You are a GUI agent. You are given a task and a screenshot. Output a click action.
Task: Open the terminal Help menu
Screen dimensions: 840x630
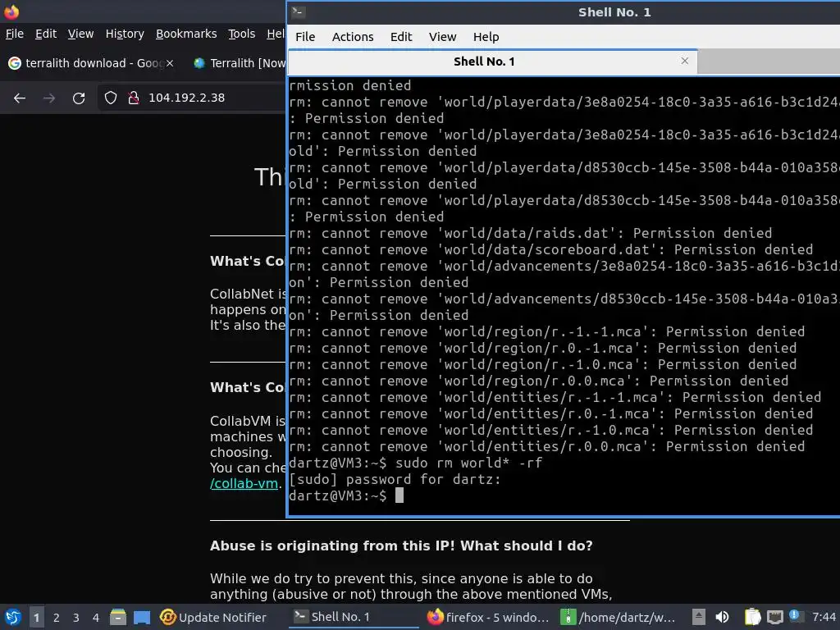point(486,37)
